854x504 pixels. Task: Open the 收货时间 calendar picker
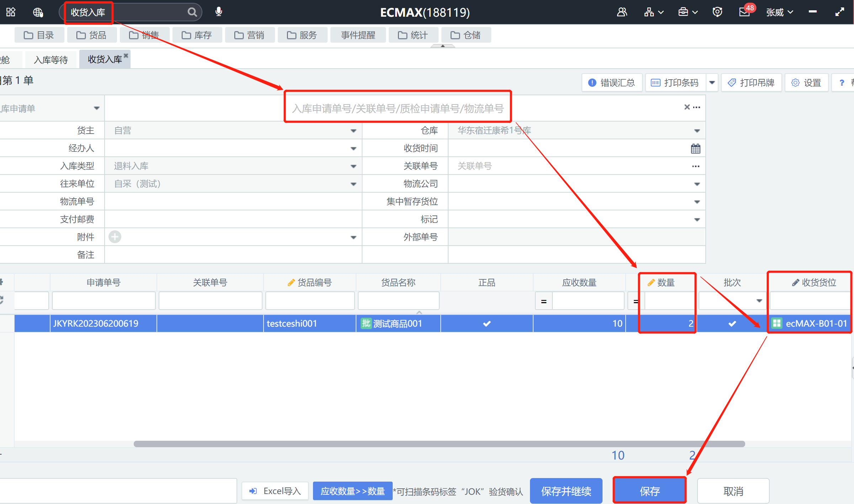click(x=696, y=148)
